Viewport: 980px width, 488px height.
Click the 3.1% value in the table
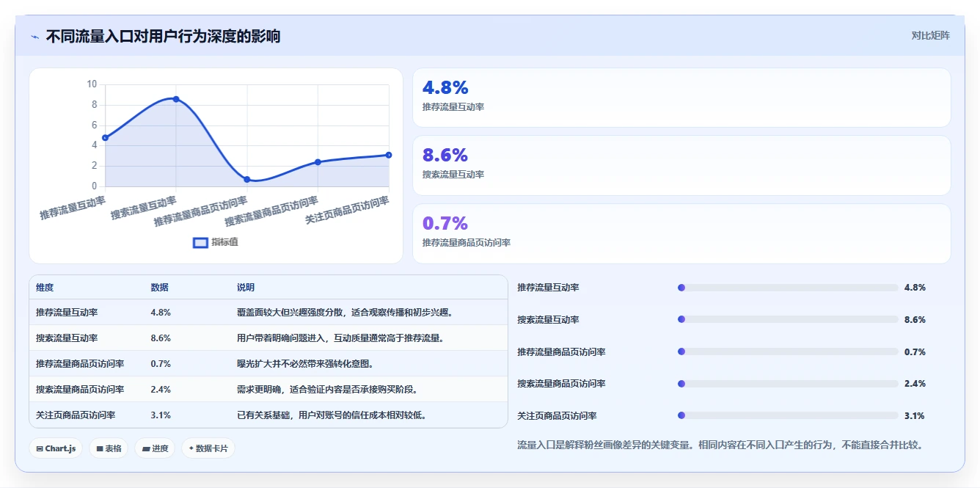pos(161,415)
